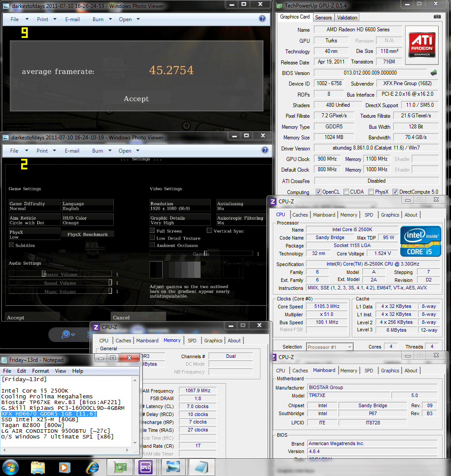Viewport: 451px width, 476px height.
Task: Toggle Ambient Occlusion checkbox
Action: [x=152, y=245]
